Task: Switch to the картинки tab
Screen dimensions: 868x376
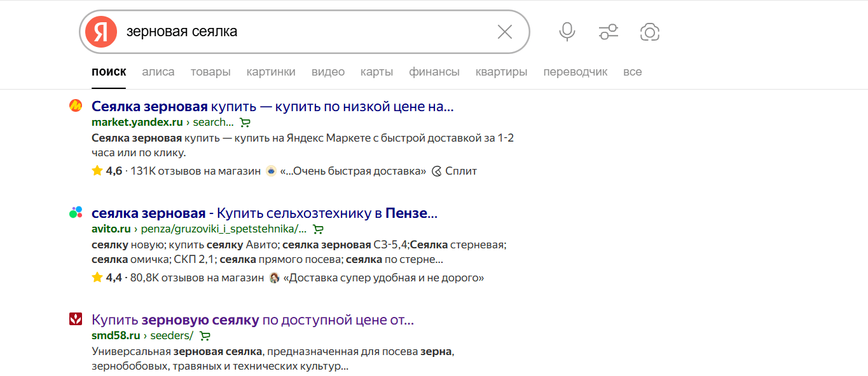Action: click(x=271, y=72)
